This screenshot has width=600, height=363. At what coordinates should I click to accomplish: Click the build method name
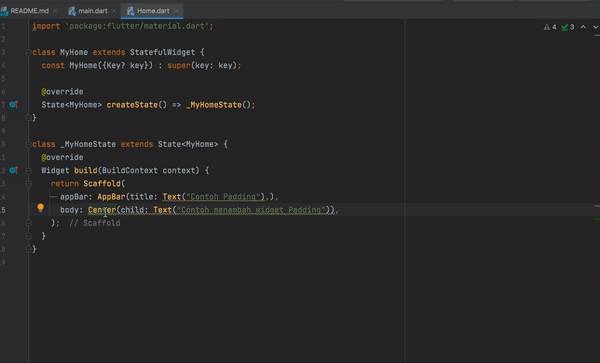(85, 170)
